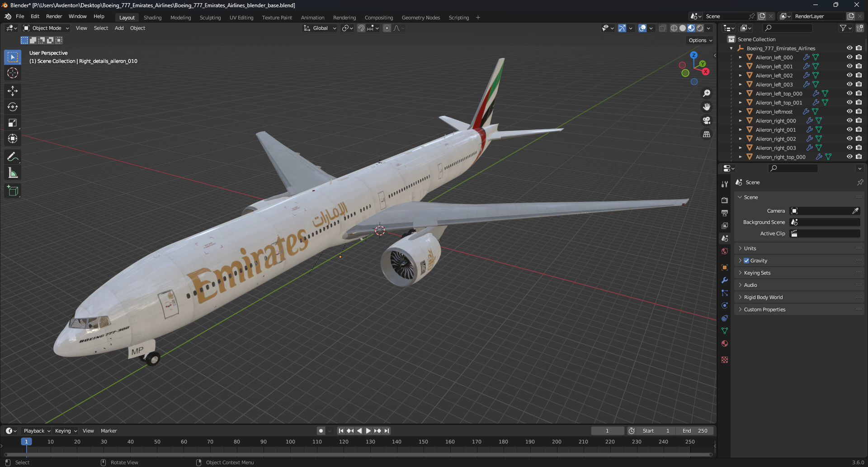Expand the Keying Sets panel

tap(799, 273)
